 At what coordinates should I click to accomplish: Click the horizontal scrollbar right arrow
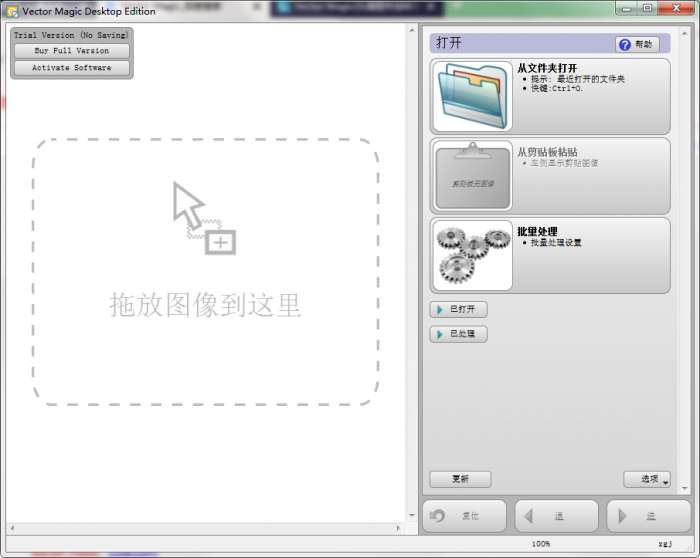398,528
